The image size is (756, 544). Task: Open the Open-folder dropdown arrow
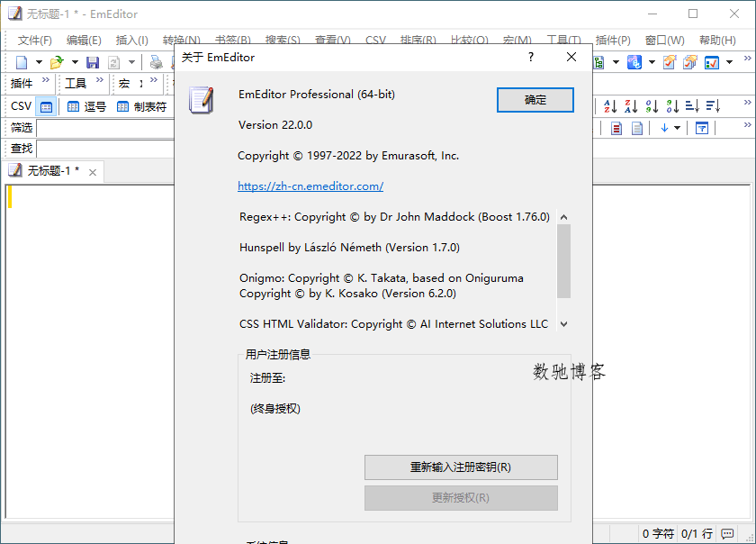point(75,62)
